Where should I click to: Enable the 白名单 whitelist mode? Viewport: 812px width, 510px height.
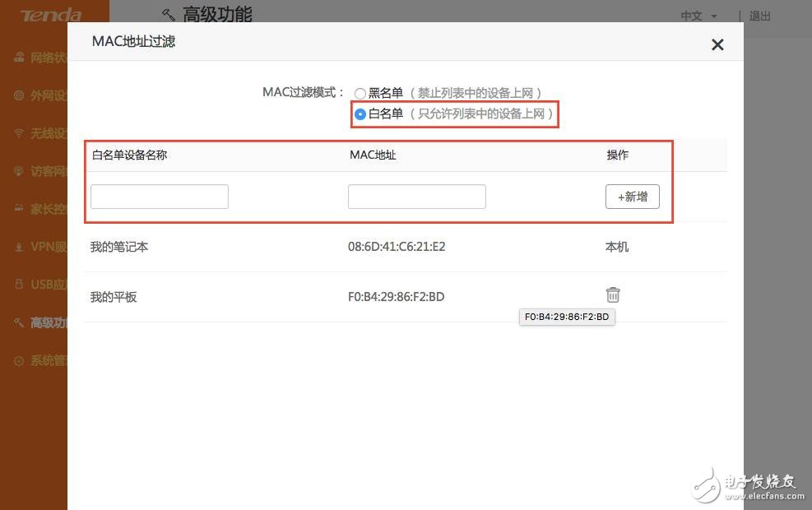360,114
